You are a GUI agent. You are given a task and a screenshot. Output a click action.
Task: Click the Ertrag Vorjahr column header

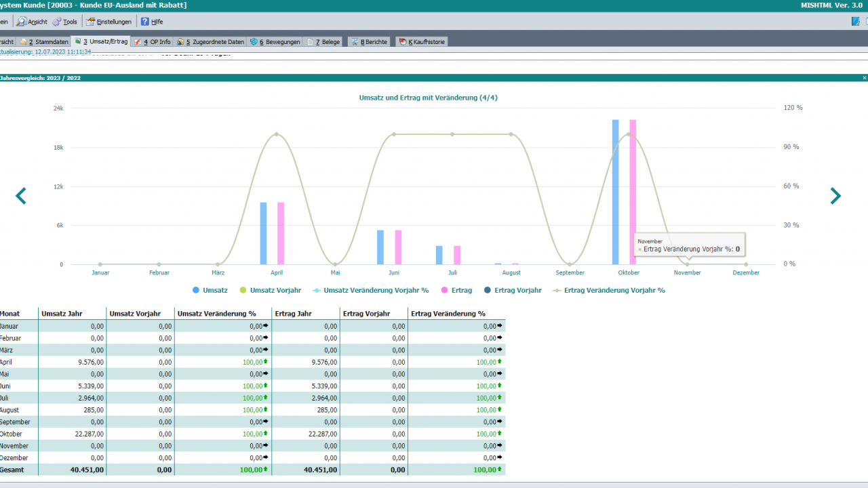pos(366,314)
